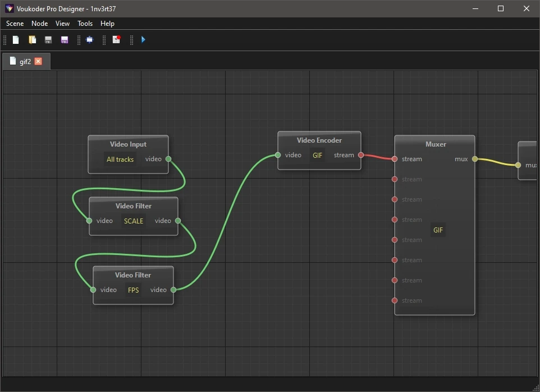Save the scene with the gray floppy icon
This screenshot has width=540, height=392.
(48, 40)
